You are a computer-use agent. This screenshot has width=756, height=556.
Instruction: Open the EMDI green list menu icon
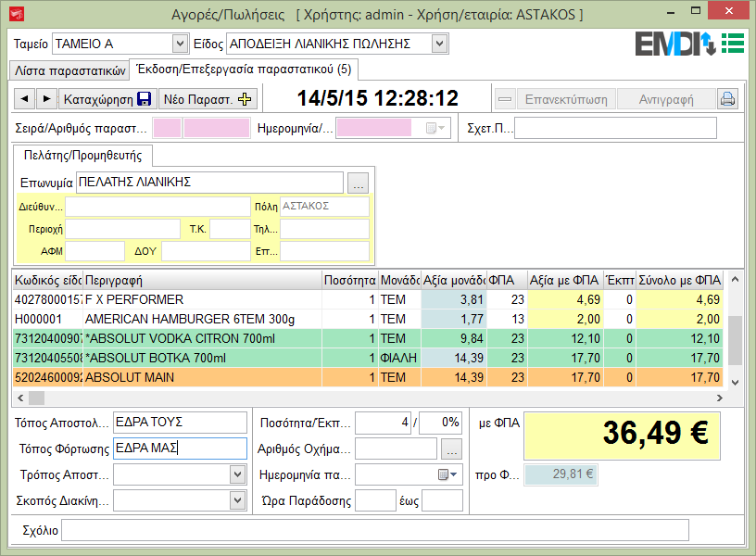tap(733, 44)
